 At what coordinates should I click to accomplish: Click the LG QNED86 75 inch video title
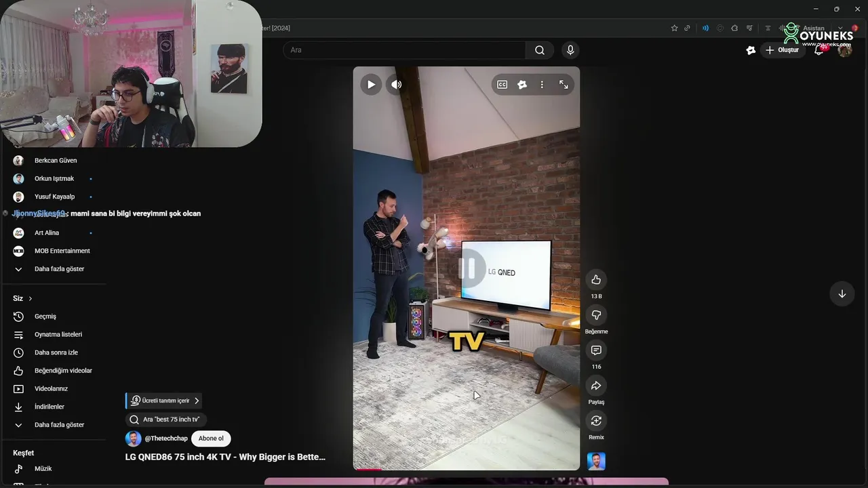[225, 457]
